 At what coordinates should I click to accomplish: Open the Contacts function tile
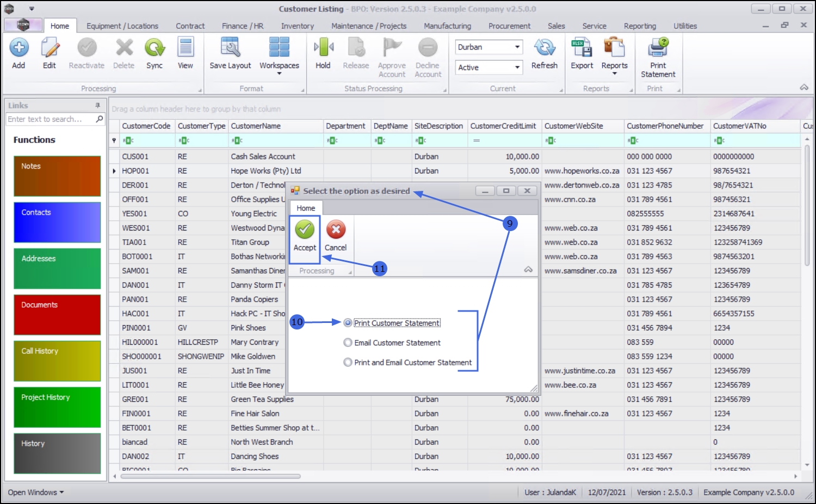(x=57, y=222)
